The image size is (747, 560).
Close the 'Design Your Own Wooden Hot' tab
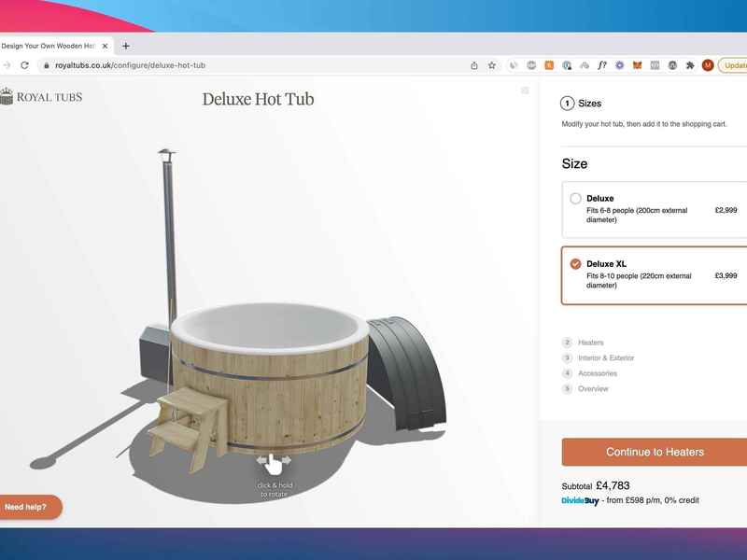(x=105, y=46)
